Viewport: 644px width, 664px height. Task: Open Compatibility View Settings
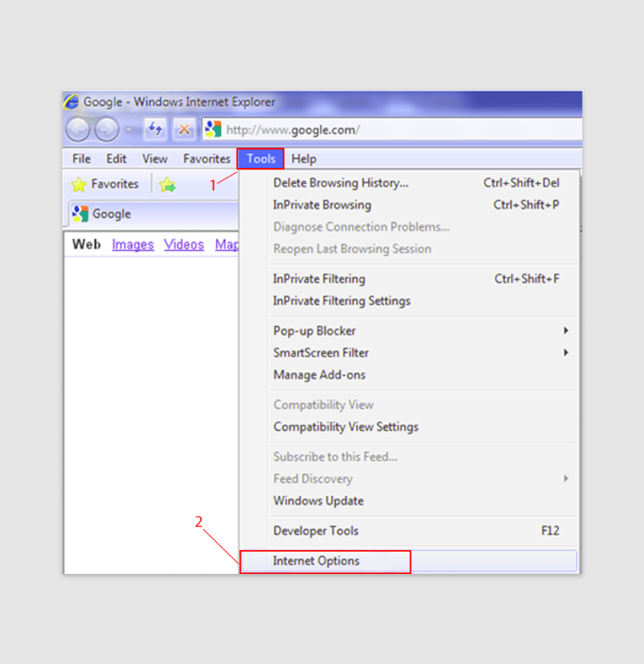[409, 427]
